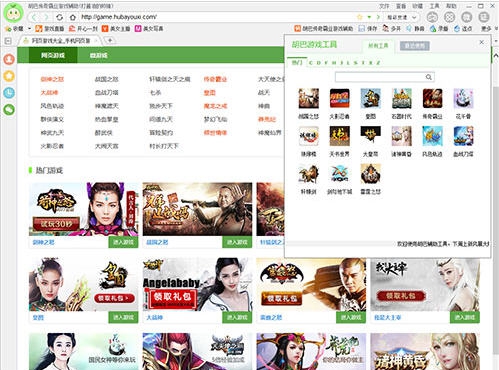
Task: Open tab list button left of page tab
Action: click(x=8, y=41)
